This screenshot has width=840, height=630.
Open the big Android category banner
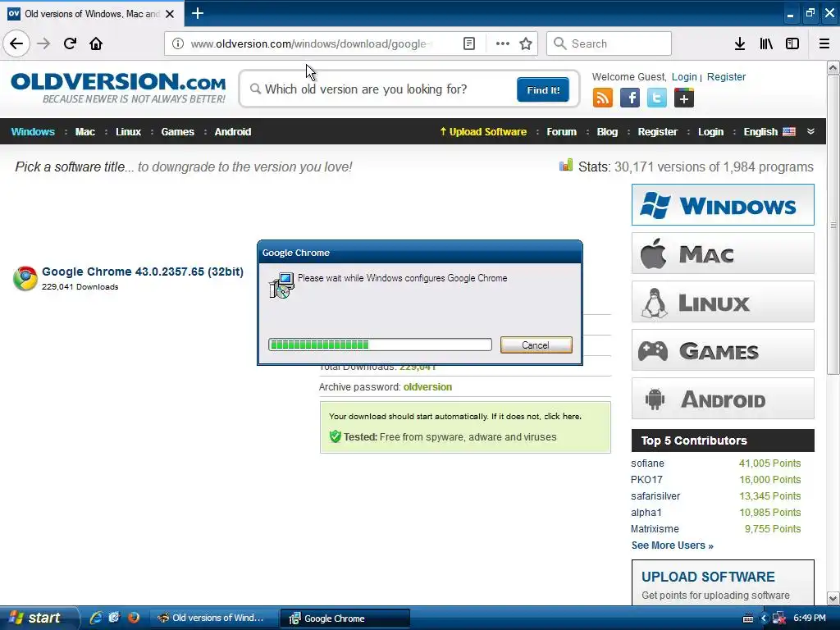[x=723, y=399]
